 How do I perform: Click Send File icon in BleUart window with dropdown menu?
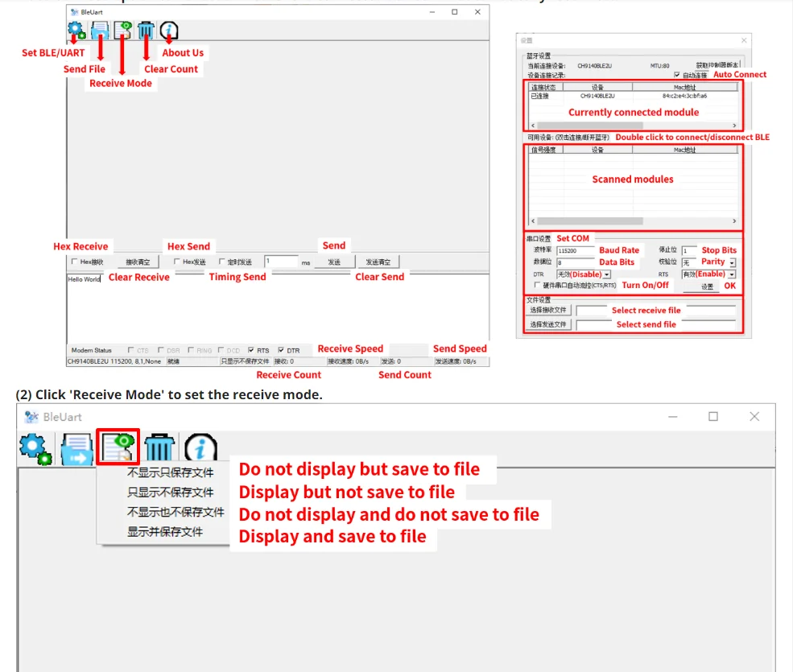[76, 448]
